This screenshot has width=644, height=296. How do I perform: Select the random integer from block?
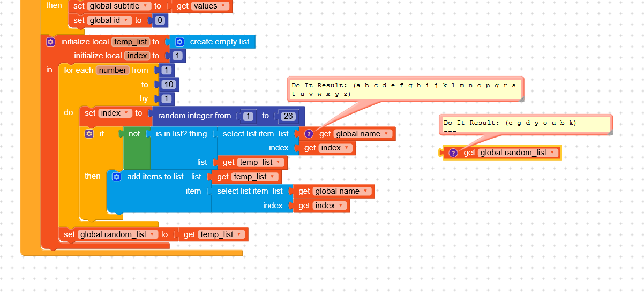[194, 116]
